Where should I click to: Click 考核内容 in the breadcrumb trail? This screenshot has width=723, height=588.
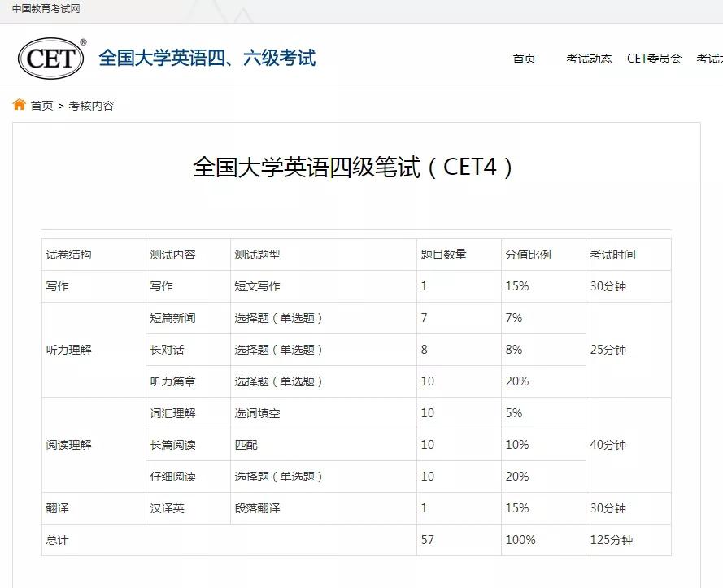(91, 106)
